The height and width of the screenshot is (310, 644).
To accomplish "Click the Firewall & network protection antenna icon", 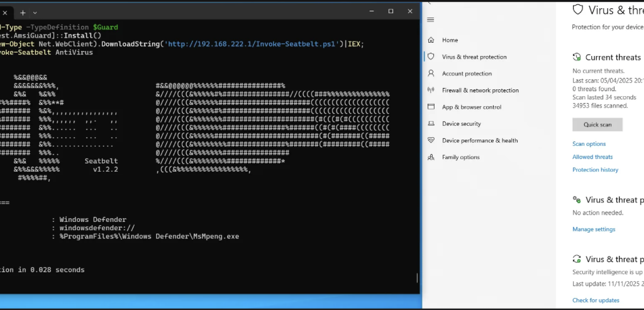I will [x=431, y=90].
